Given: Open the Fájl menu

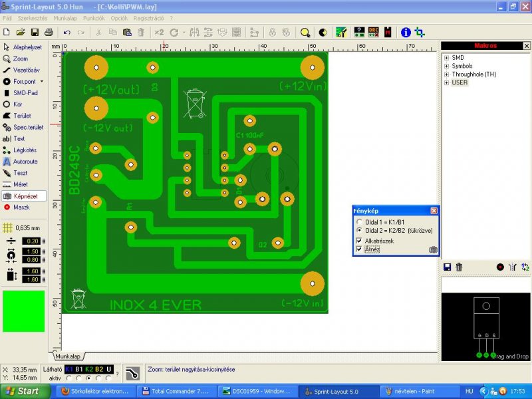Looking at the screenshot, I should [7, 18].
